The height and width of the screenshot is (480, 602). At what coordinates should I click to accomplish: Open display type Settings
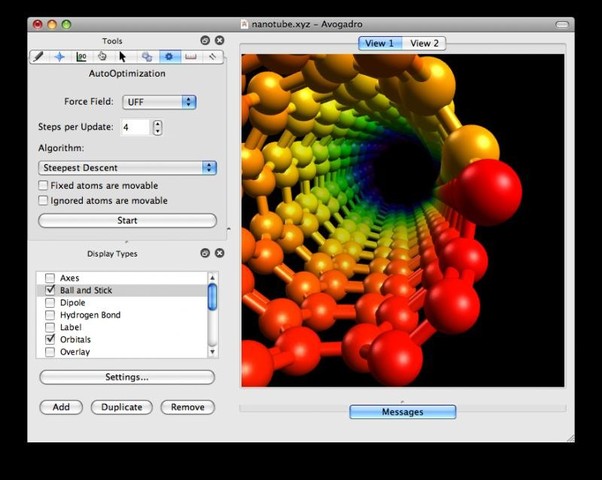(127, 377)
